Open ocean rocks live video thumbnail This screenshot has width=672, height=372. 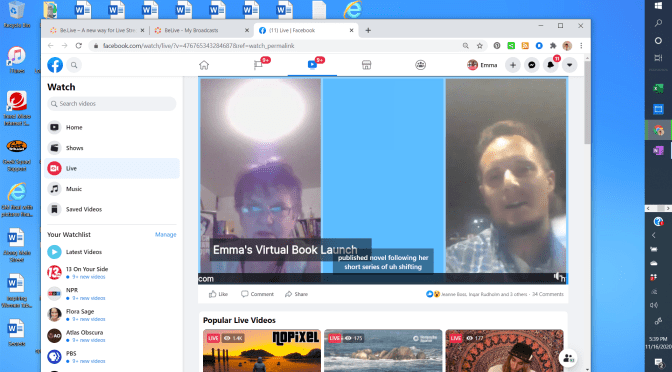[x=383, y=351]
